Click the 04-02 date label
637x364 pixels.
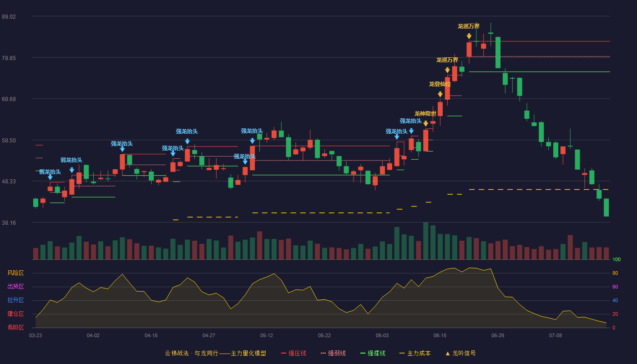(93, 335)
